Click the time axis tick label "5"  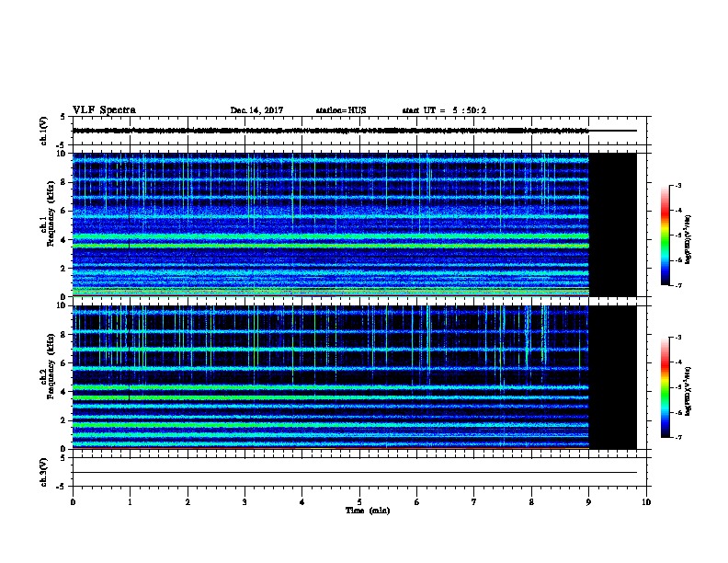click(x=359, y=502)
